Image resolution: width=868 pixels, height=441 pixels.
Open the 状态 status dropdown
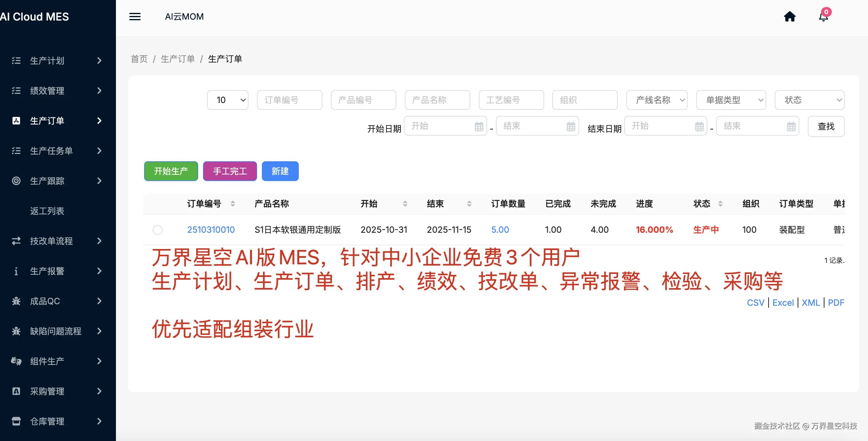810,100
